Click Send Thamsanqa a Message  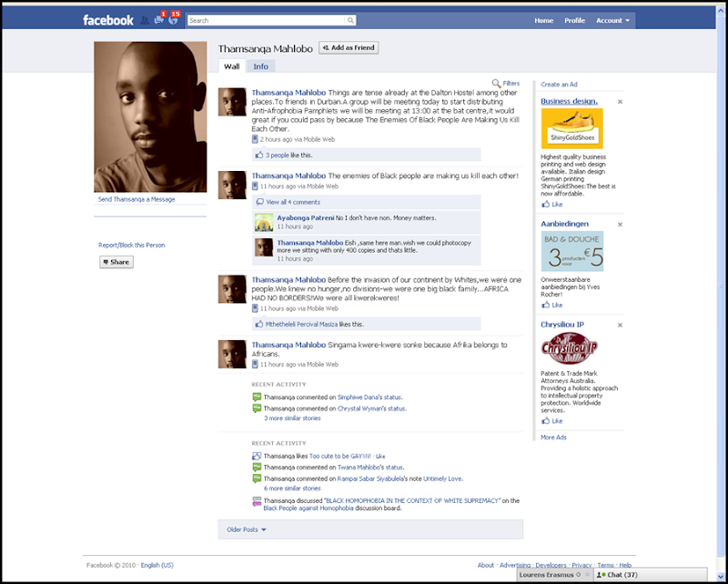click(x=136, y=199)
